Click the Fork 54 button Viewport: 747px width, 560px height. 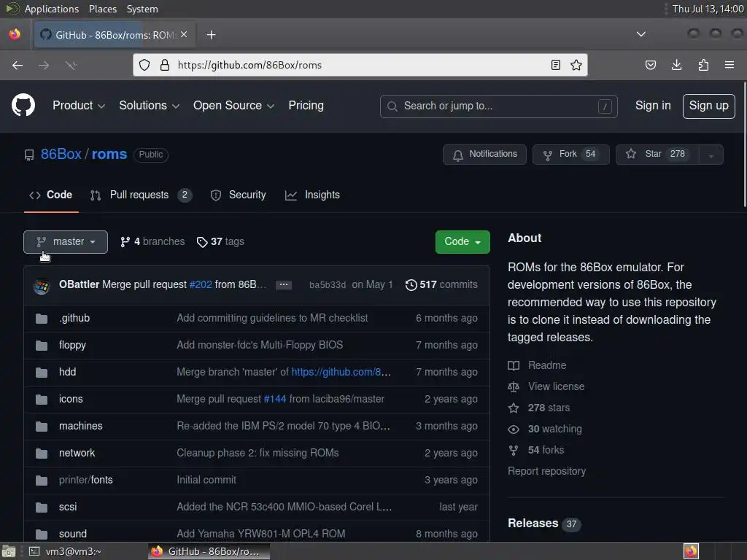click(x=570, y=155)
